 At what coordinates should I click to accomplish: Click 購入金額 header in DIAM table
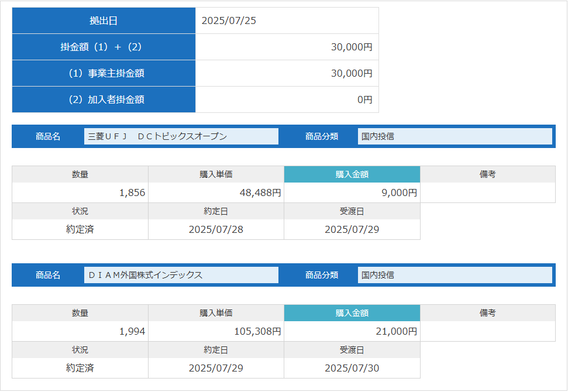352,313
